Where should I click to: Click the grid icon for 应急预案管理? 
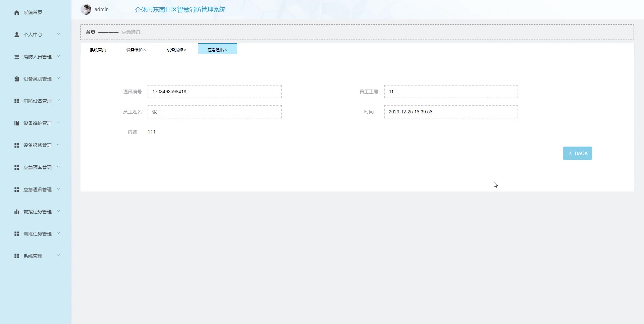[17, 167]
